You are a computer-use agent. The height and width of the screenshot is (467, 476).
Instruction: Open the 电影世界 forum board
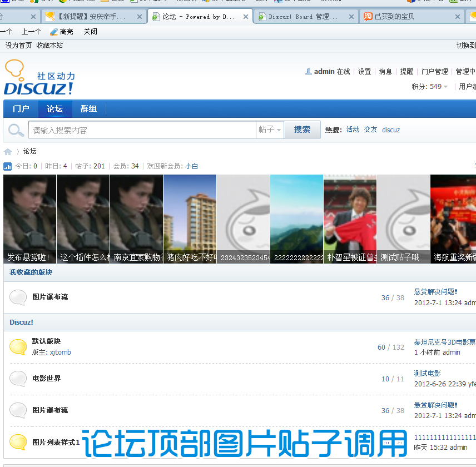point(47,379)
